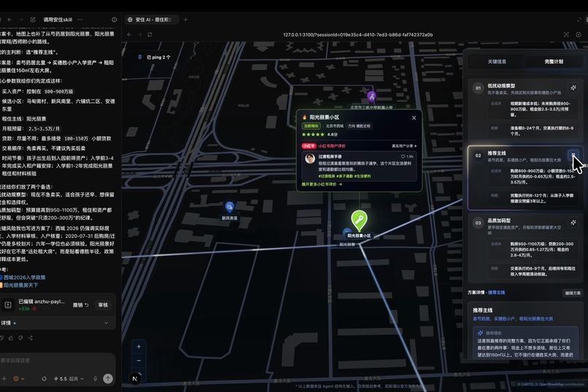The height and width of the screenshot is (392, 588).
Task: Click the 推荐理由 box in the plan details
Action: tap(525, 342)
